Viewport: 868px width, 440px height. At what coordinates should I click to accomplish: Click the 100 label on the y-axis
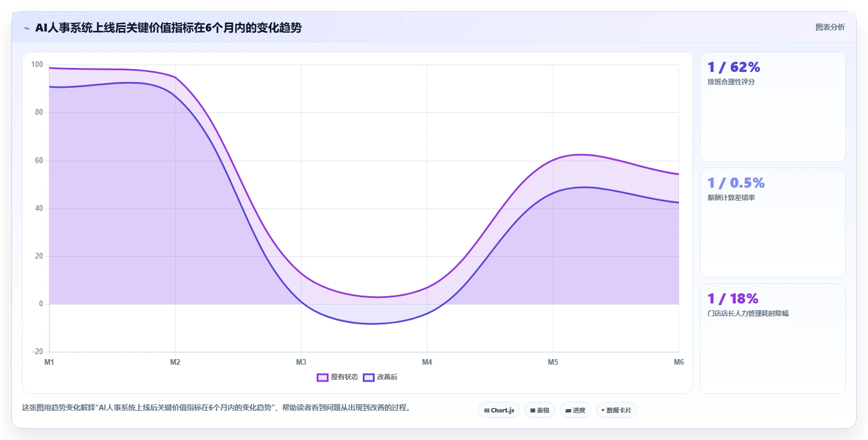pos(37,65)
